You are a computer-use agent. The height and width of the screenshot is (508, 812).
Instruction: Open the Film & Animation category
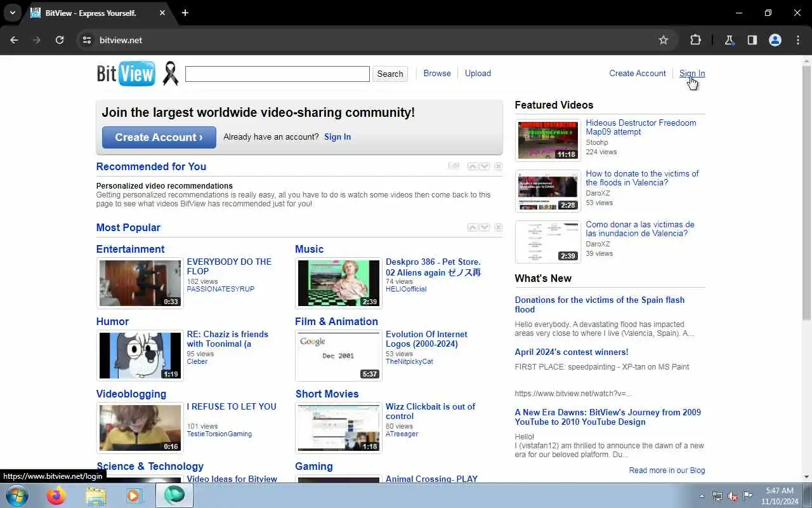(x=336, y=321)
